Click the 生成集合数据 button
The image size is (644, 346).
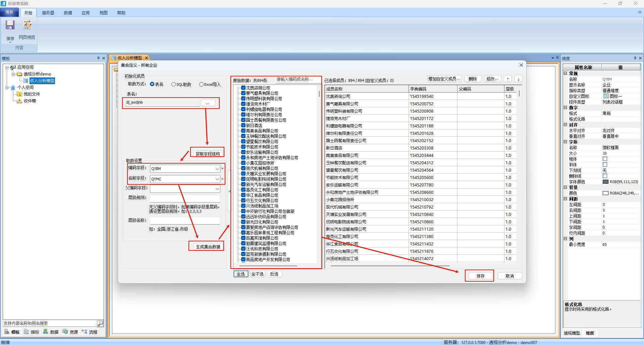coord(208,247)
